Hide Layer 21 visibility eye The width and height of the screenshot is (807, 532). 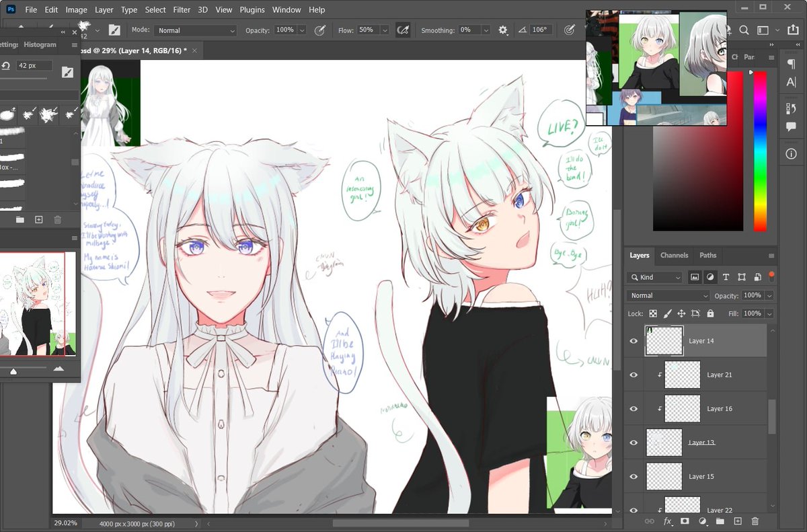click(633, 375)
